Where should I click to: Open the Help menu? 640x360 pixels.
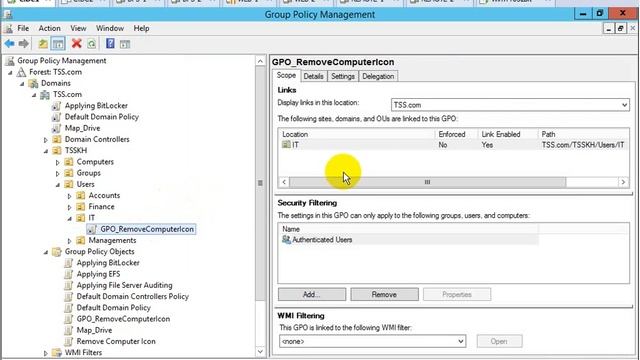pyautogui.click(x=141, y=28)
